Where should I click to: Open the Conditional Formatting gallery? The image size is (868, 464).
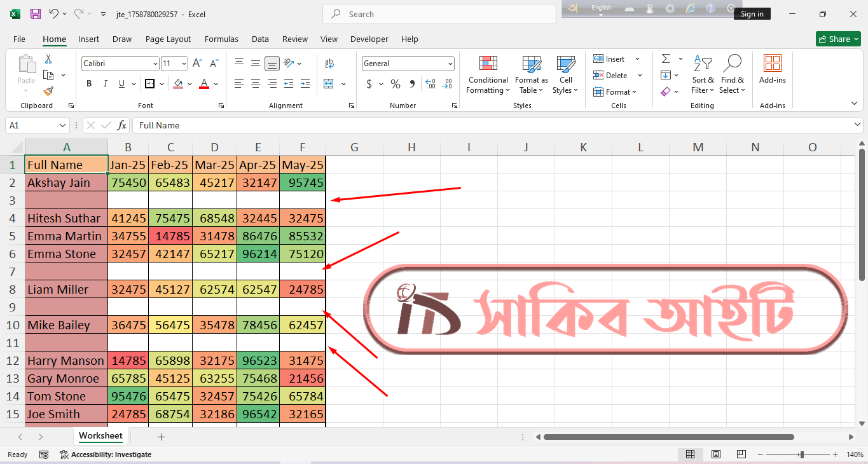point(487,75)
